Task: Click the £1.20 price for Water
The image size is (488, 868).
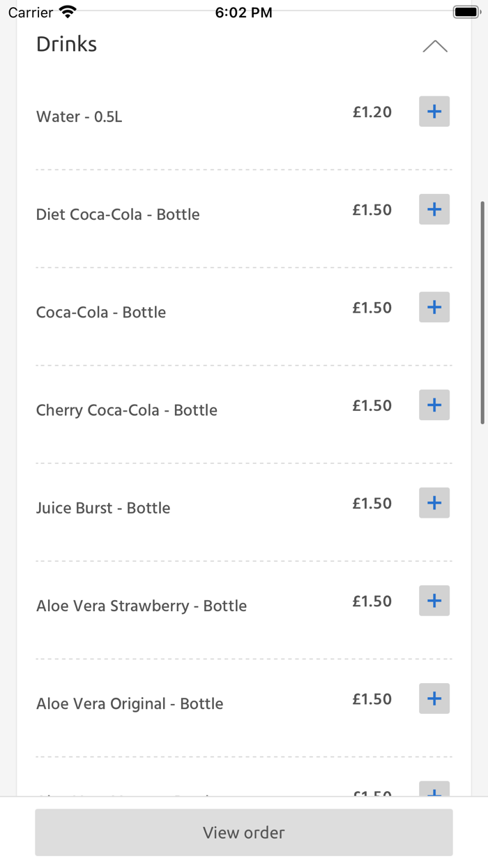Action: 372,112
